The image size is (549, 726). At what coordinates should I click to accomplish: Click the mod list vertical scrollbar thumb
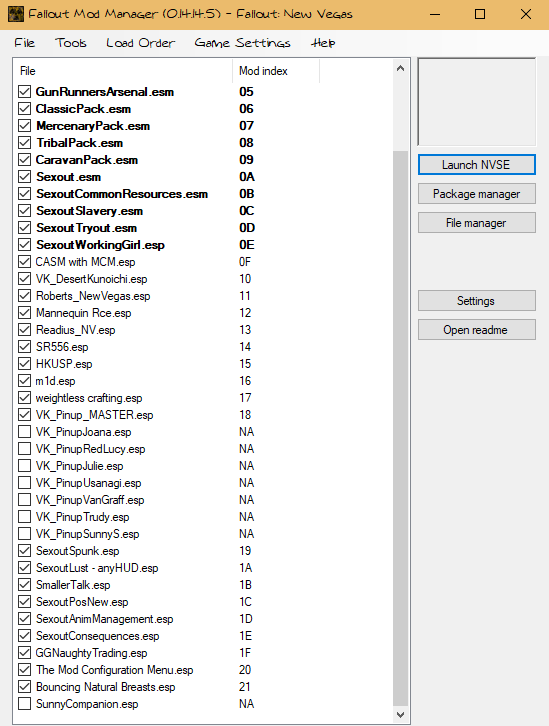400,427
